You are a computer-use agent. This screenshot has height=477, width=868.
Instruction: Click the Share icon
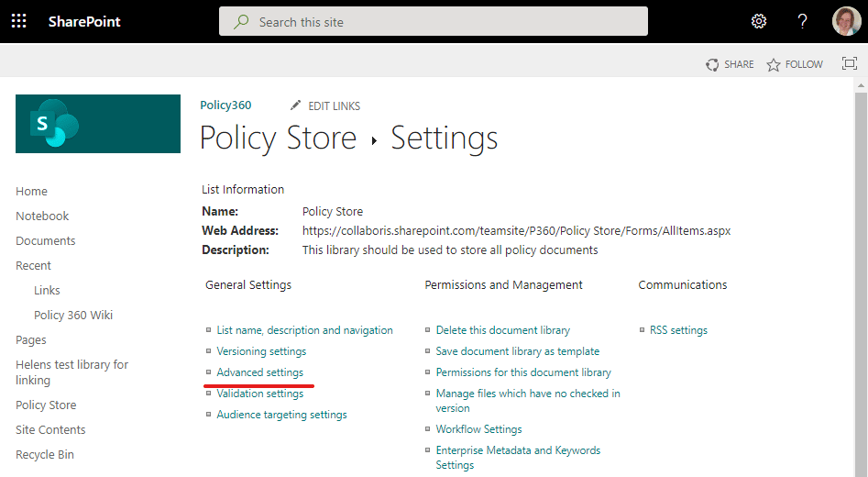712,64
